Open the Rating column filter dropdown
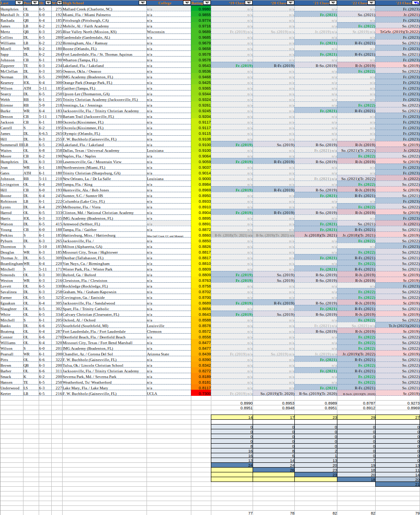 (x=207, y=3)
